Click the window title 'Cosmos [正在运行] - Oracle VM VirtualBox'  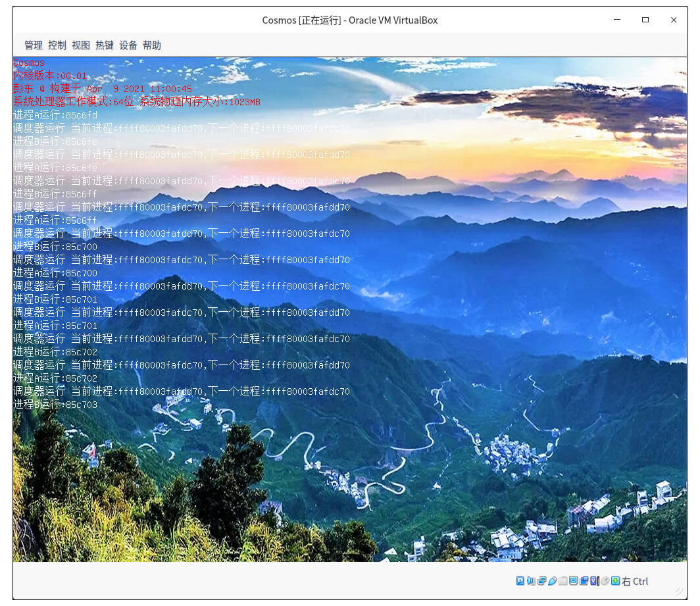pyautogui.click(x=349, y=20)
